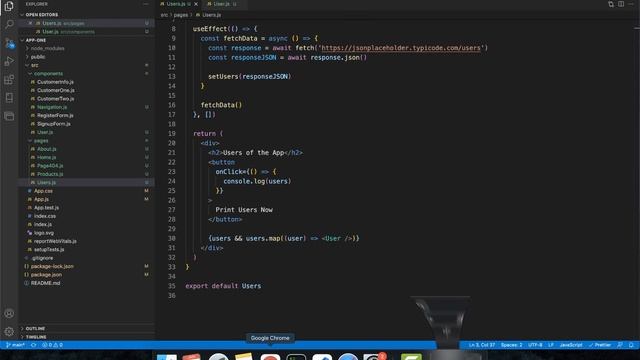Click LF end of line sequence

tap(551, 345)
